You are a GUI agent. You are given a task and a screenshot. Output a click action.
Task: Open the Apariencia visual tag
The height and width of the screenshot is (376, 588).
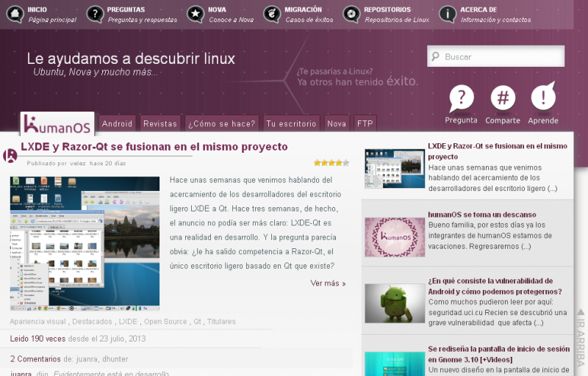click(x=37, y=322)
